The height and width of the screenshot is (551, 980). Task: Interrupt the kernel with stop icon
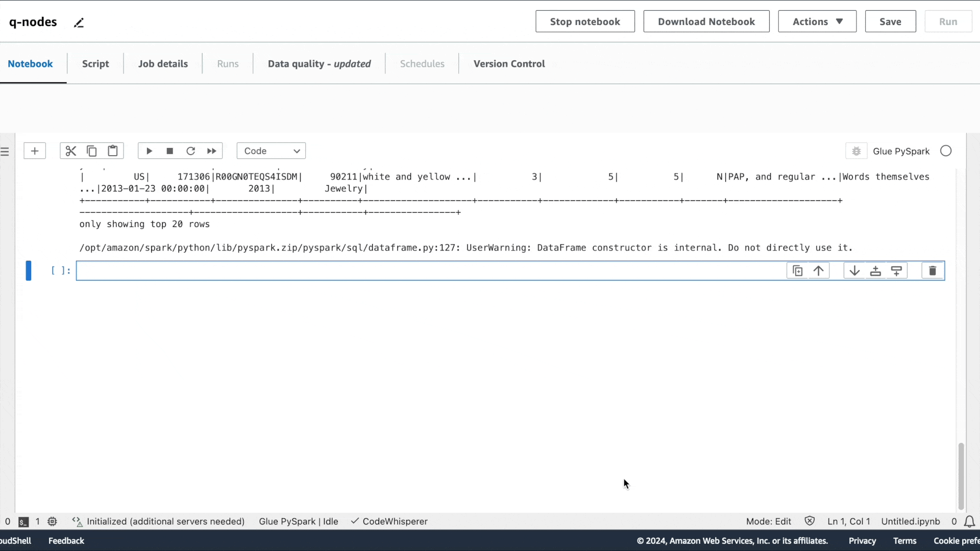click(x=170, y=151)
